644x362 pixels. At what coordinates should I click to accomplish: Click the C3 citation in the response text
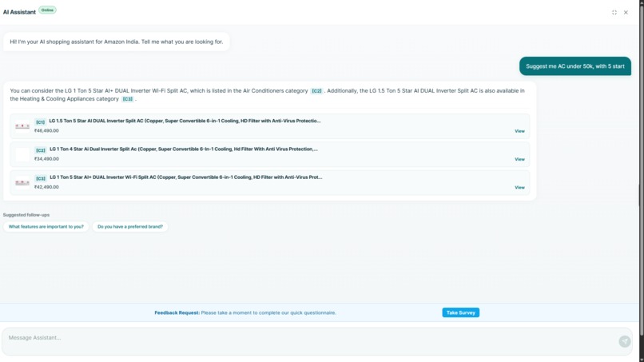[127, 99]
